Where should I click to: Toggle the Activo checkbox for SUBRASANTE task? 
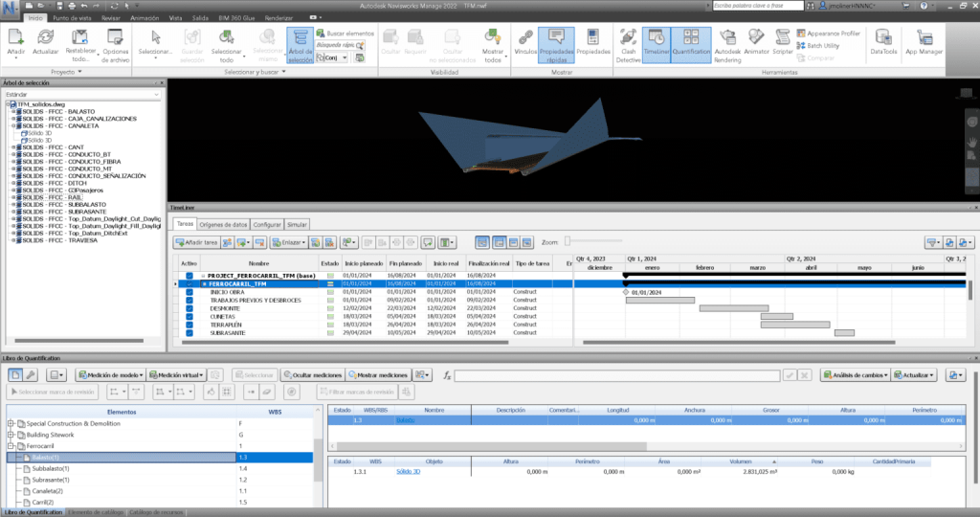pyautogui.click(x=189, y=333)
